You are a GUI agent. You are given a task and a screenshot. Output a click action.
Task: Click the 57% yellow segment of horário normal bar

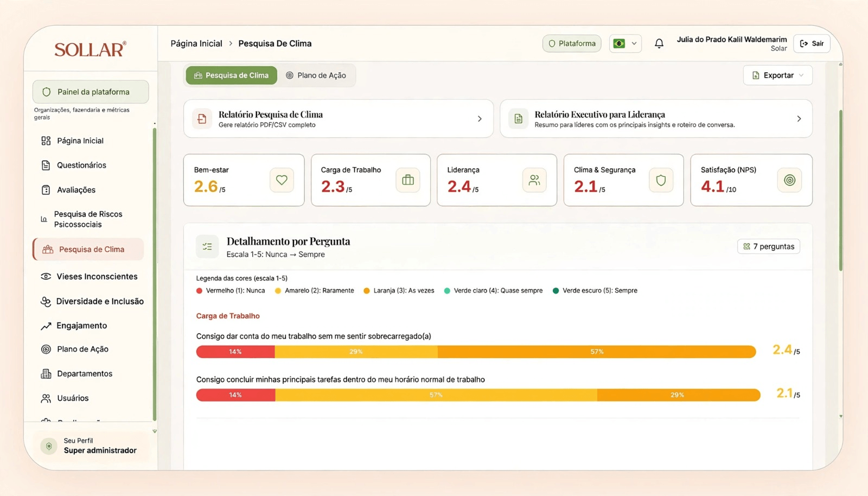436,395
